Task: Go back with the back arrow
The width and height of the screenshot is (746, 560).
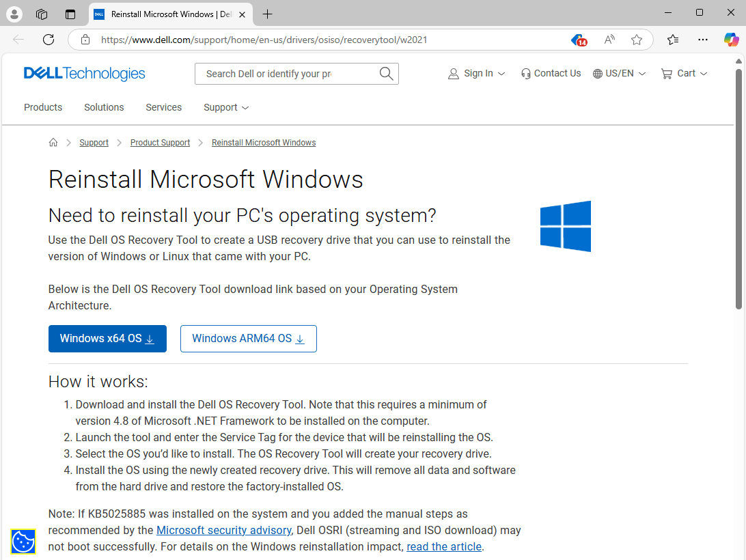Action: point(18,40)
